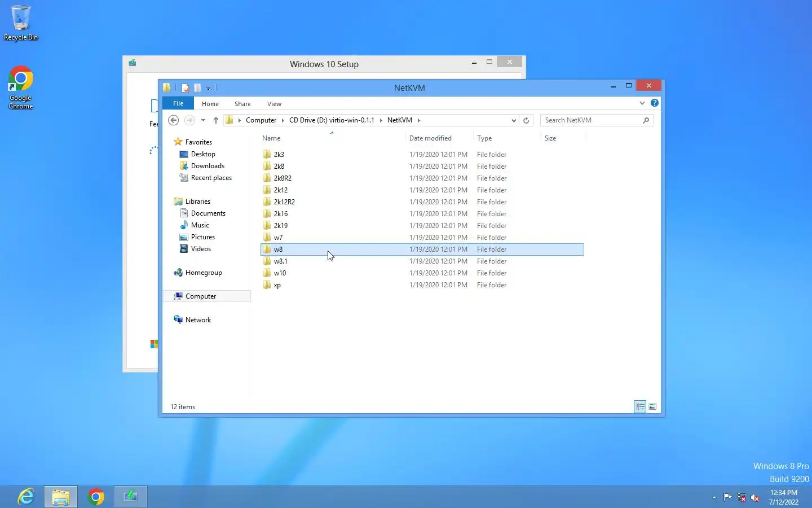The height and width of the screenshot is (508, 812).
Task: Select the 2k12R2 folder row
Action: point(422,202)
